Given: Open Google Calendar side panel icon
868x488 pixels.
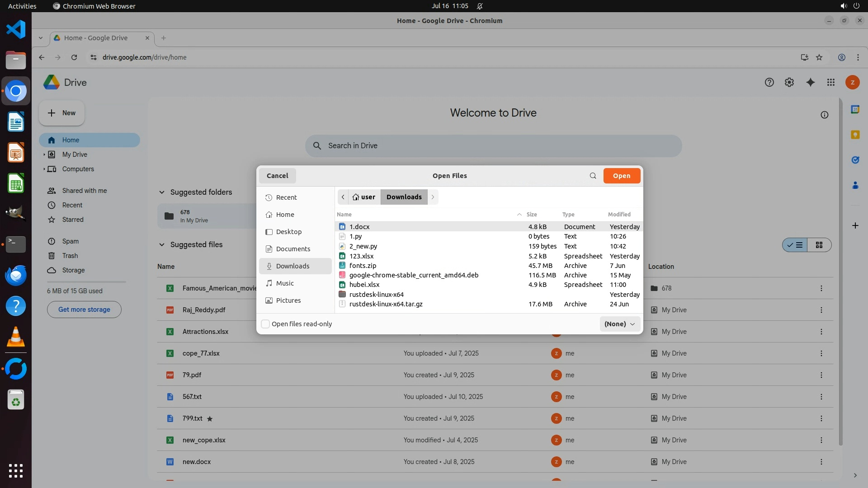Looking at the screenshot, I should [855, 109].
